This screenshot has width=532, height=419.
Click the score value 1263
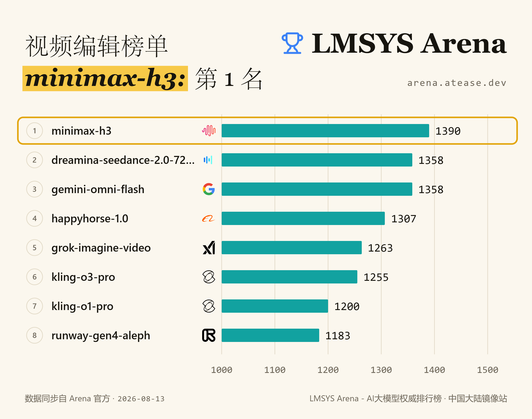pyautogui.click(x=380, y=248)
